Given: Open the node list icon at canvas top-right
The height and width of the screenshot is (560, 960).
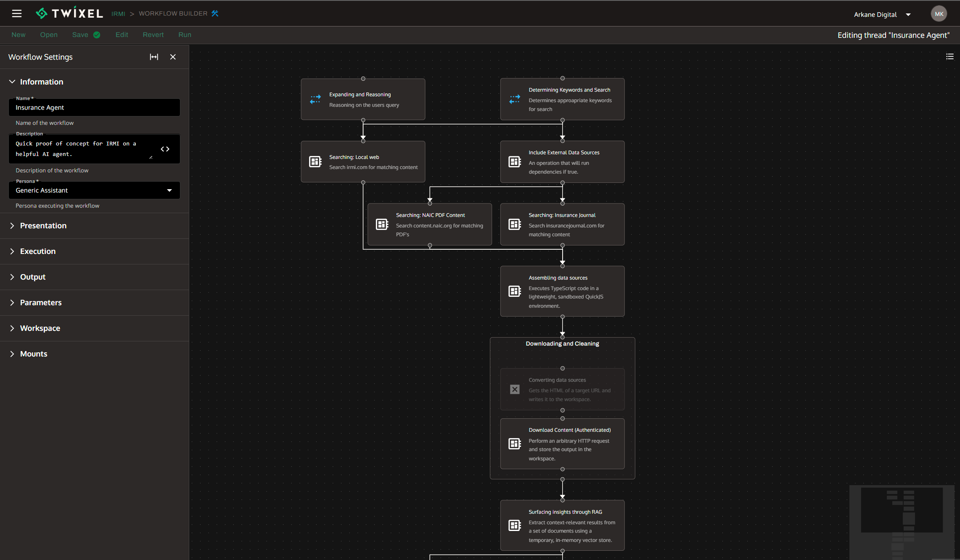Looking at the screenshot, I should (x=950, y=56).
